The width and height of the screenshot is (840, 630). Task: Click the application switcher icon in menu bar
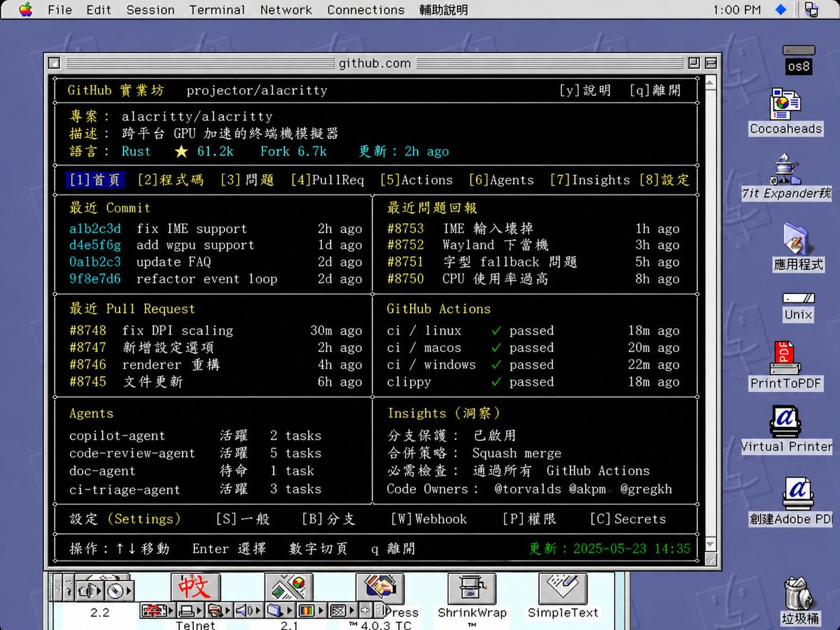812,10
